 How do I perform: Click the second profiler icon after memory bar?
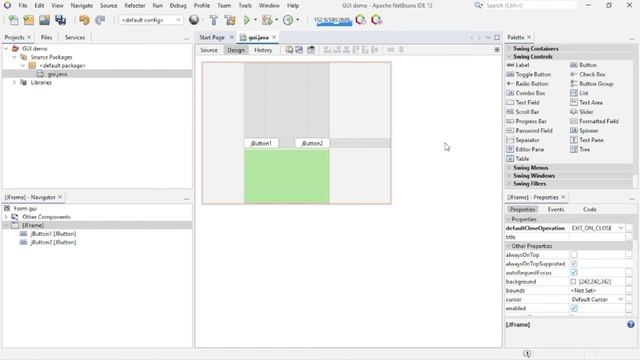click(x=376, y=20)
